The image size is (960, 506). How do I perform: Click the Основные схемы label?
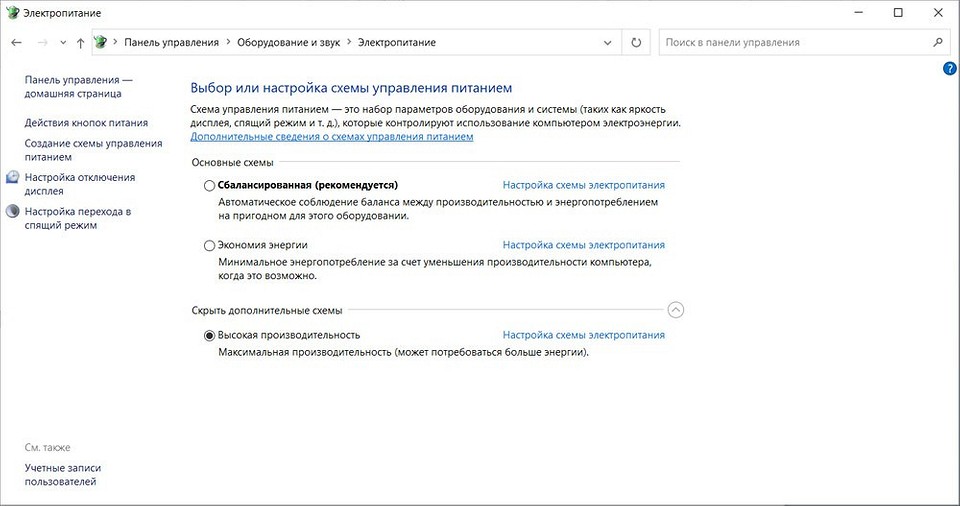(233, 162)
